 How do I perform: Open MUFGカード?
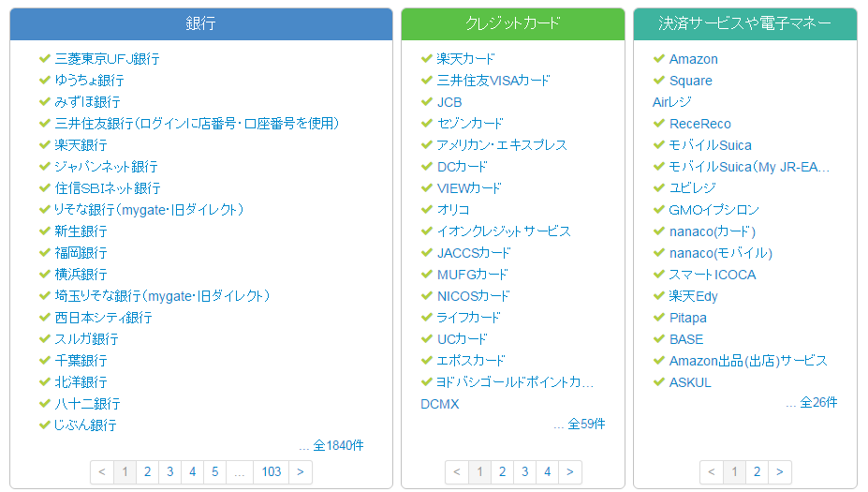(472, 275)
